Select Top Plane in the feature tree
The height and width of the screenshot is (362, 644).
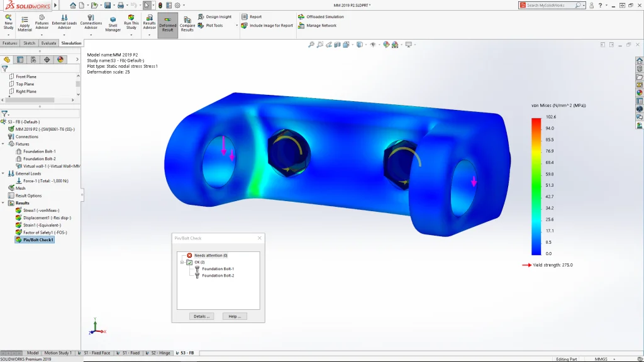pos(25,84)
